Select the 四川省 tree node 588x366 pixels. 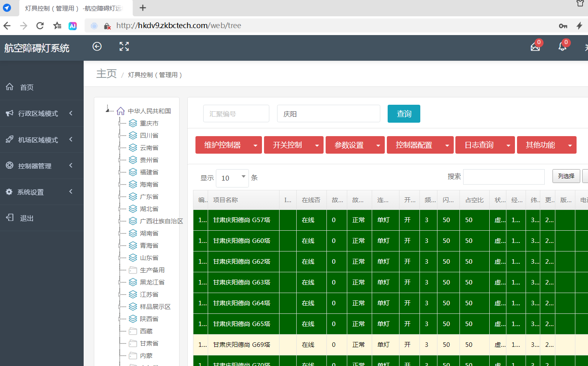click(149, 135)
